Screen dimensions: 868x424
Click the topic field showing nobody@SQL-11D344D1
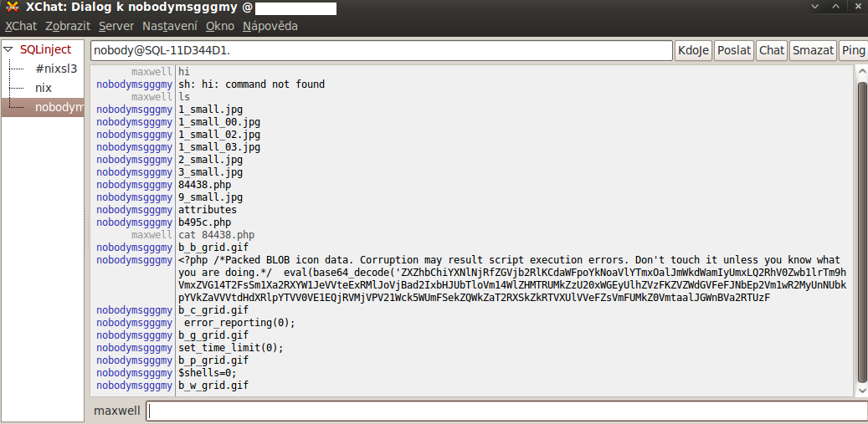(x=382, y=50)
